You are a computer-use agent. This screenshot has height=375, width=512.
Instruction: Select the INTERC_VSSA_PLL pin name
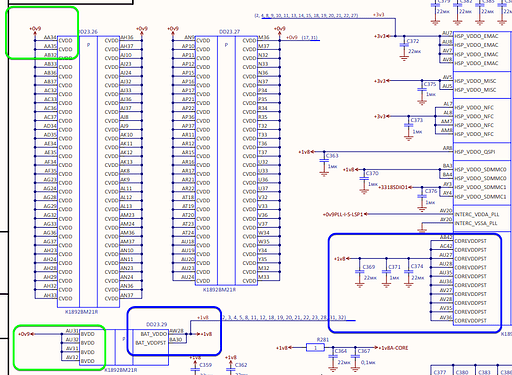click(476, 223)
